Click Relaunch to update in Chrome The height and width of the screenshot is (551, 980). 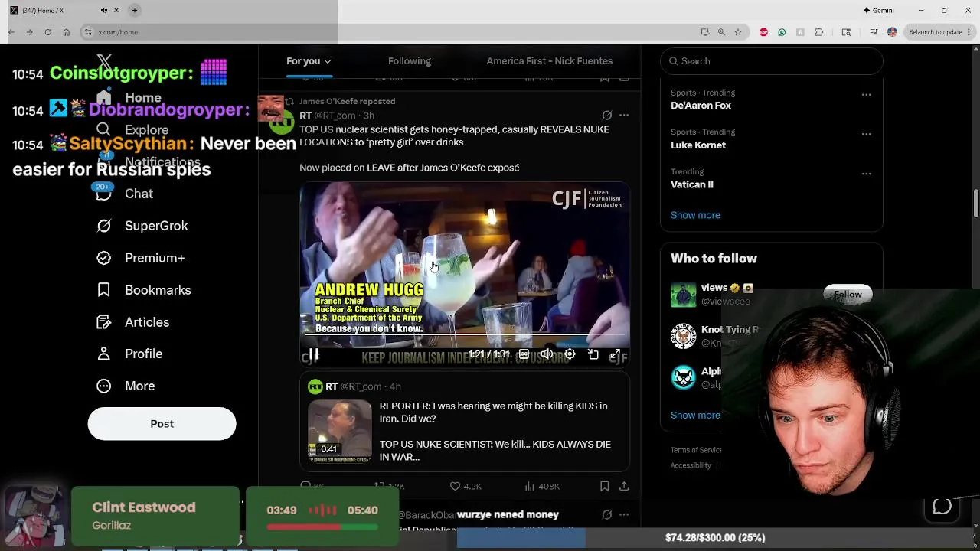[x=936, y=32]
